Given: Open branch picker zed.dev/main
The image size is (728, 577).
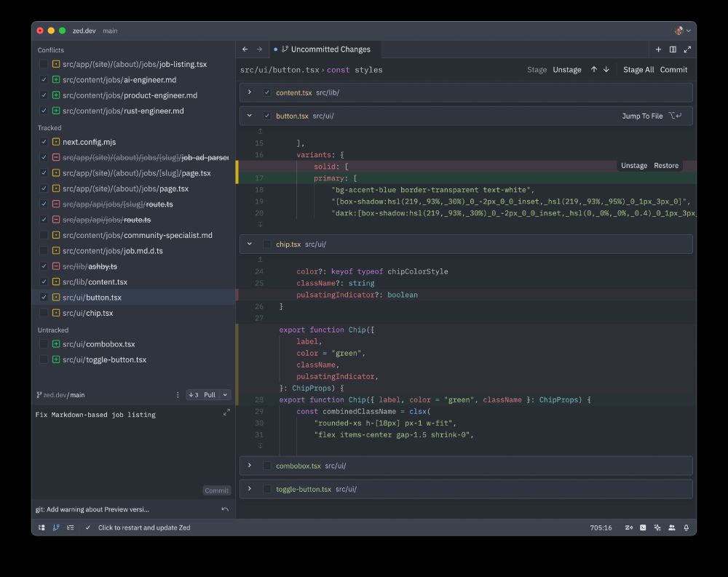Looking at the screenshot, I should click(x=61, y=395).
